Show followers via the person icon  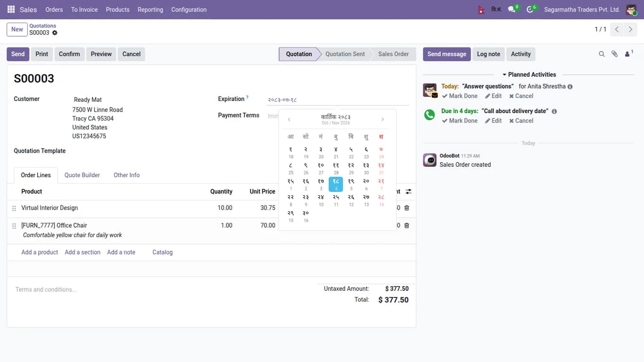coord(628,54)
